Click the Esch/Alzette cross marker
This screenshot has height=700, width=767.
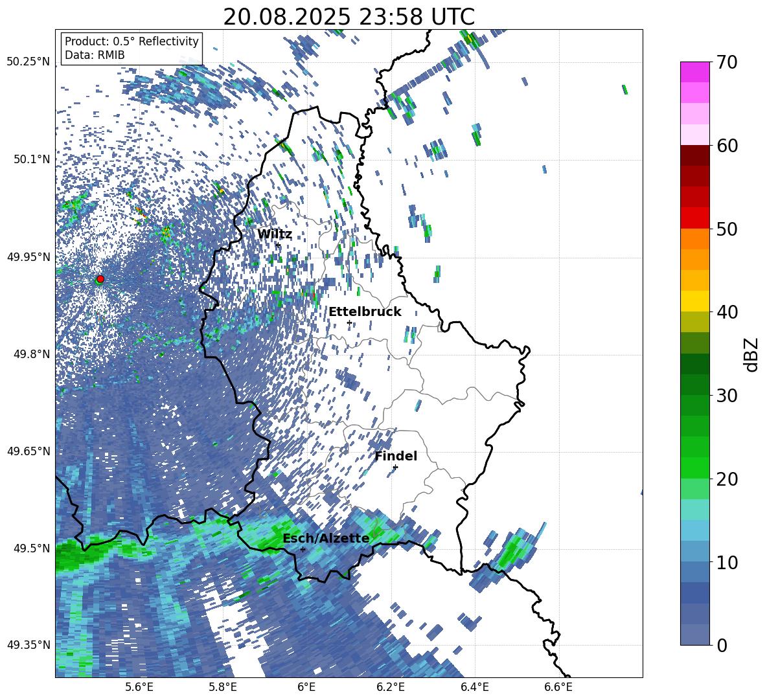point(303,549)
